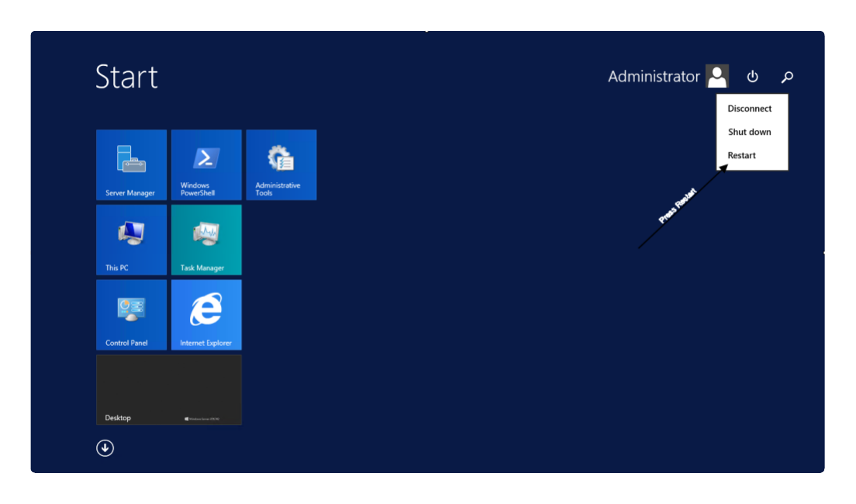Click the Administrator account picture
This screenshot has height=504, width=856.
coord(716,76)
